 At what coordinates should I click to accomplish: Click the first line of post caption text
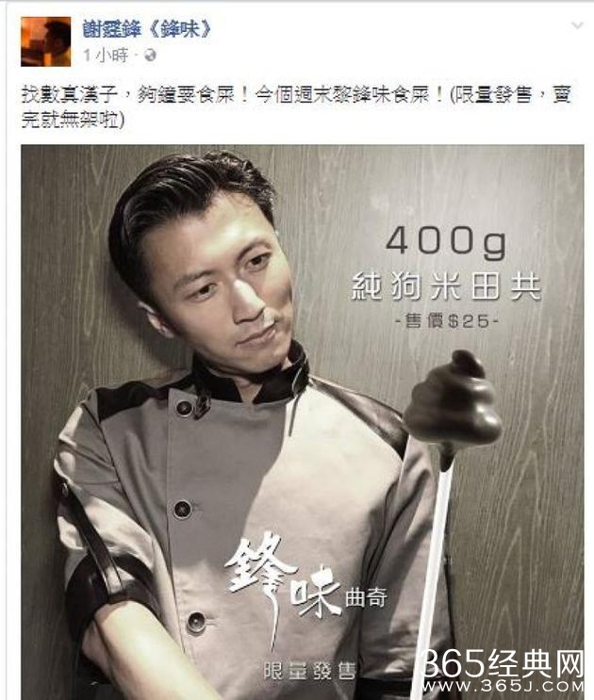pyautogui.click(x=296, y=95)
